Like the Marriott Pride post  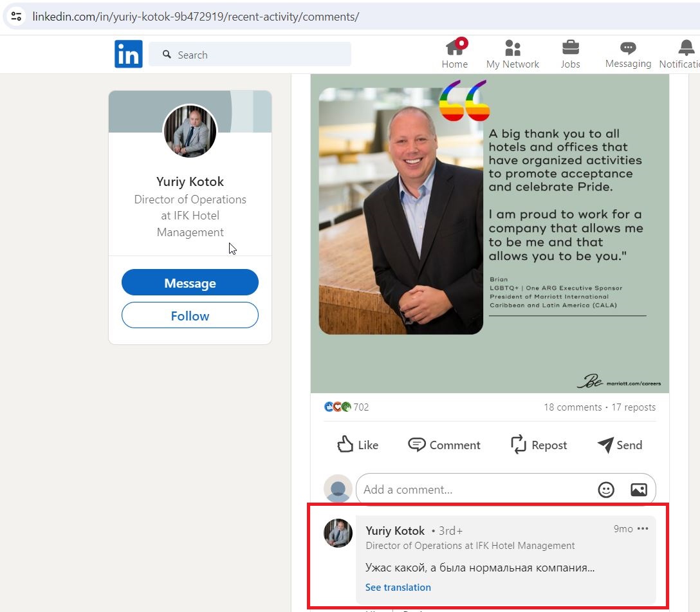click(x=358, y=445)
